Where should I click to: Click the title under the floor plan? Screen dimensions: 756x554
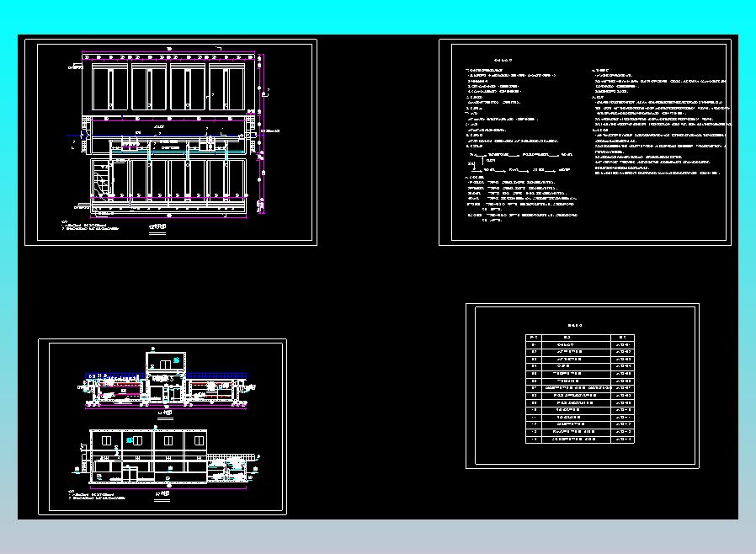tap(157, 226)
